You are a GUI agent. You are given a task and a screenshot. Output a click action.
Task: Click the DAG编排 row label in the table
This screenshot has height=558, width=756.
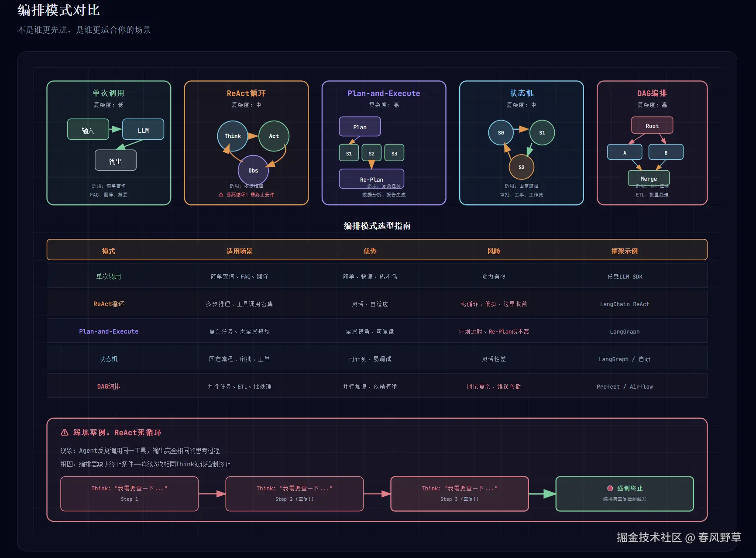coord(109,386)
